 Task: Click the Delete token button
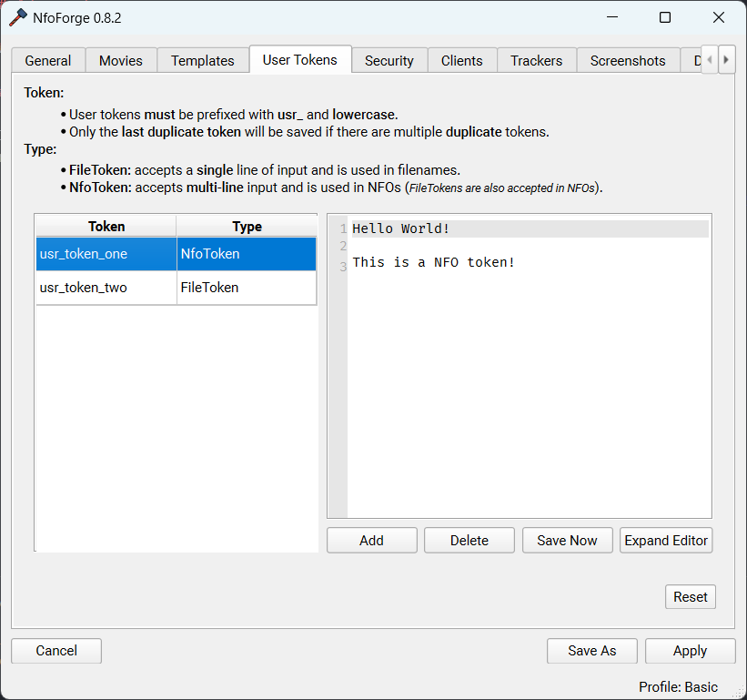pos(469,541)
